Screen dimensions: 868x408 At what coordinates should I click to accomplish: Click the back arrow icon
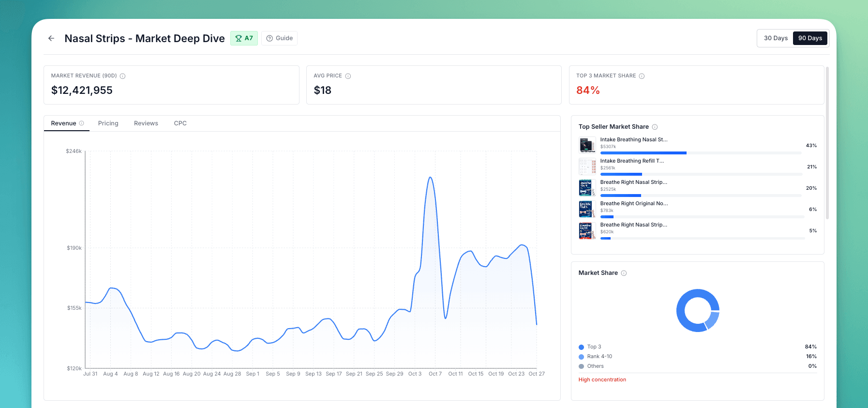pos(51,38)
